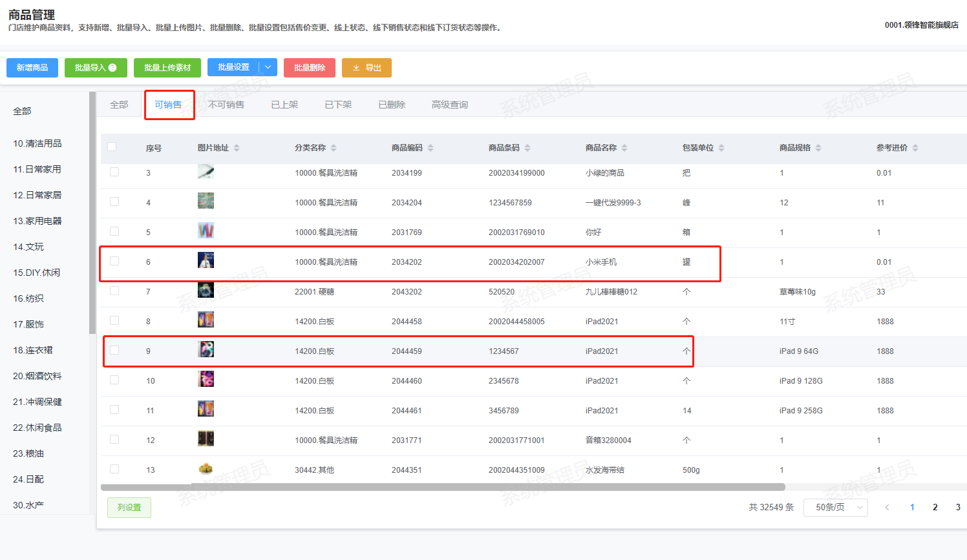Sort the 商品条码 column via its icon

coord(527,148)
